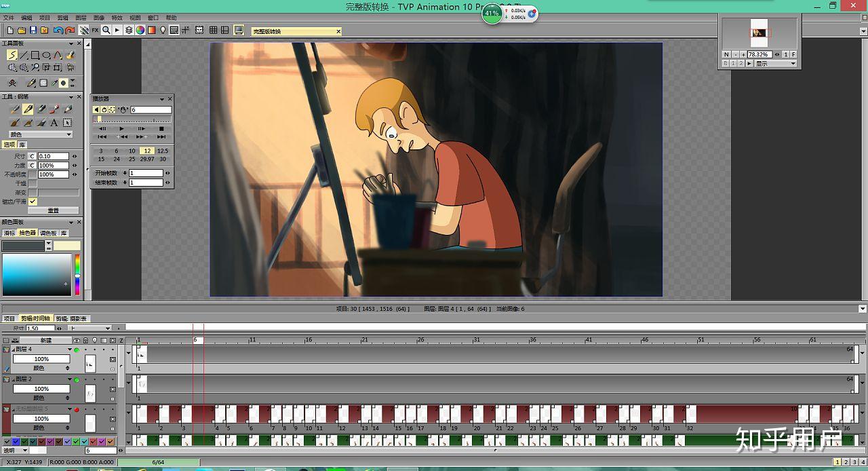
Task: Open the 颜色 mode dropdown in tool panel
Action: tap(41, 134)
